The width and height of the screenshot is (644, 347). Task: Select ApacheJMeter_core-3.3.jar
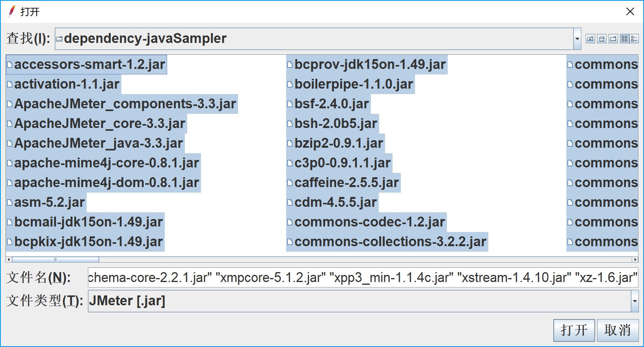97,124
